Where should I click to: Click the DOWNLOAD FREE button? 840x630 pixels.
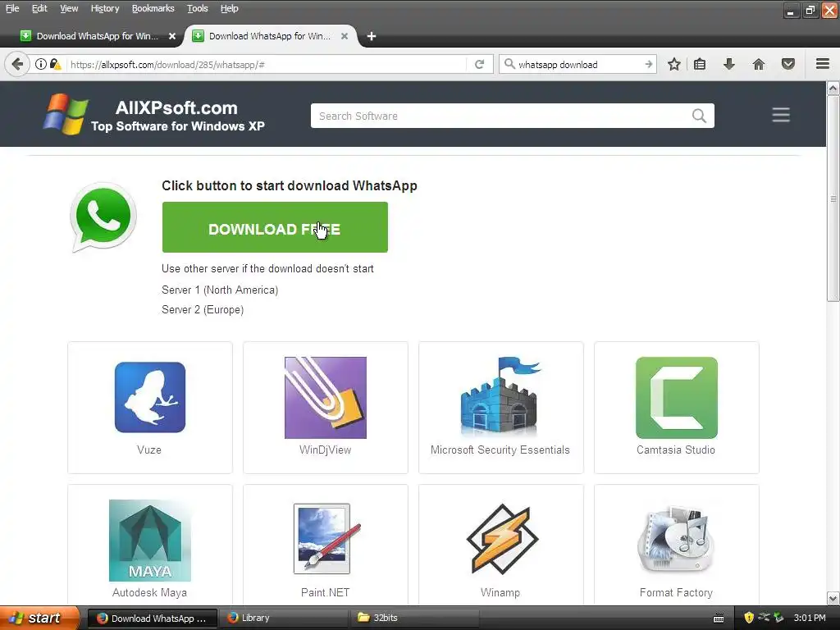(275, 227)
